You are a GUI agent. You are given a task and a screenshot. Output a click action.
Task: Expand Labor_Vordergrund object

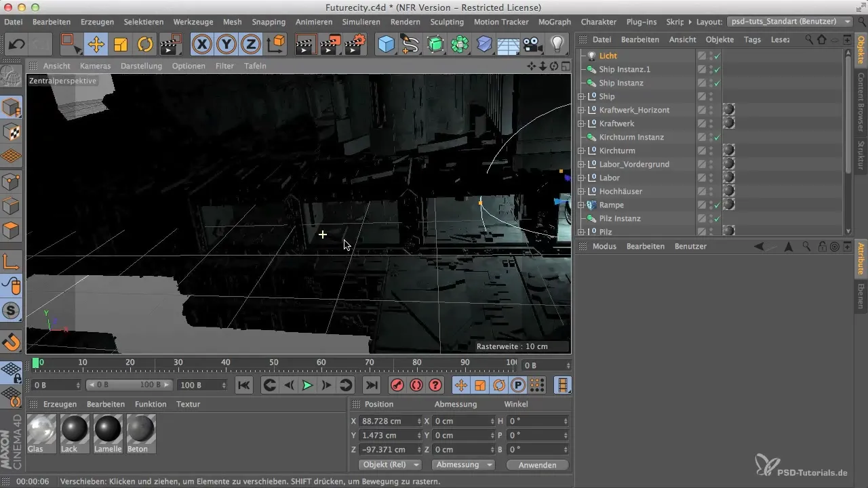(581, 164)
